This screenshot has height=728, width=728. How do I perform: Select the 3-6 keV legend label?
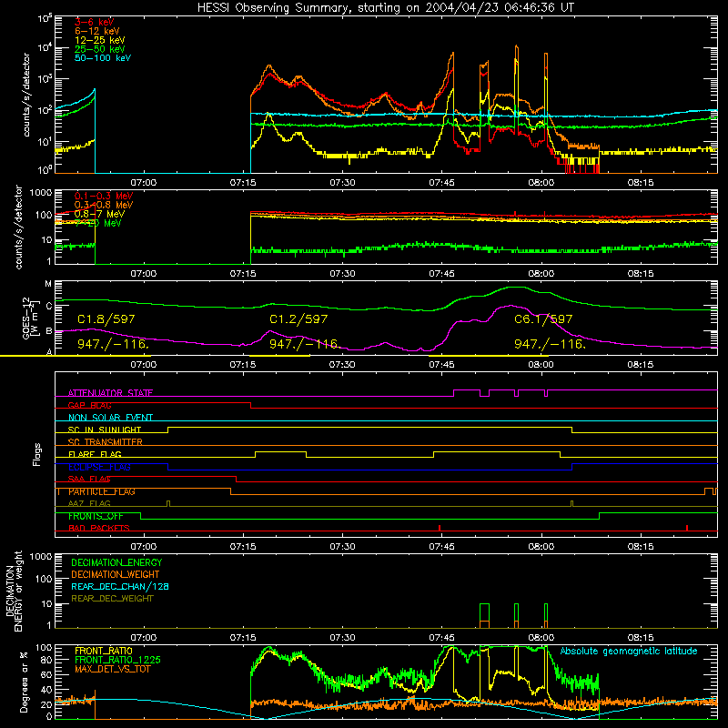tap(94, 22)
